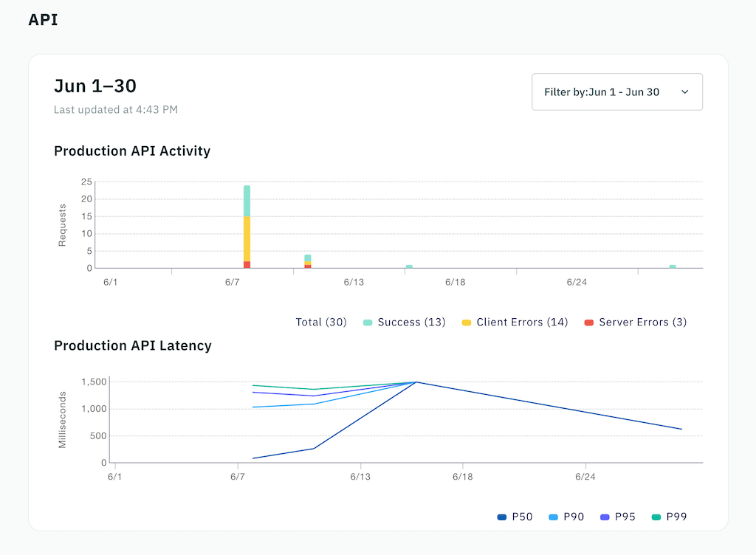The image size is (756, 555).
Task: Select the Production API Activity section title
Action: pyautogui.click(x=131, y=151)
